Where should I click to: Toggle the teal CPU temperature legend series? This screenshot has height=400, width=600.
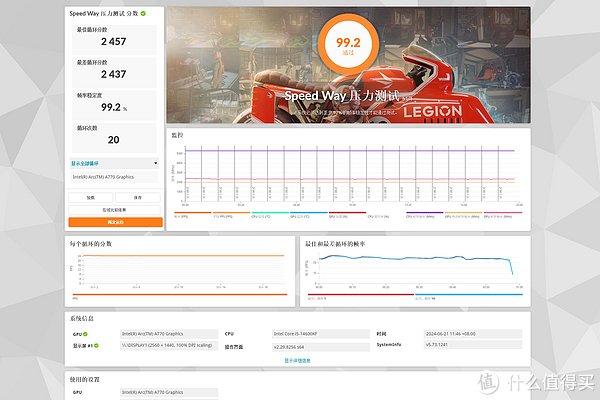270,214
